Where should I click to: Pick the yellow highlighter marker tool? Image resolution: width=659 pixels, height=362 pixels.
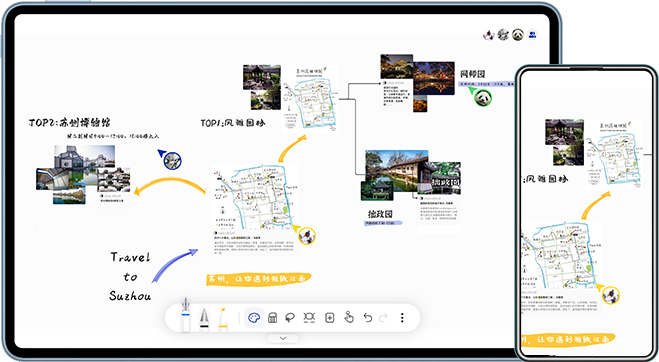pos(223,319)
